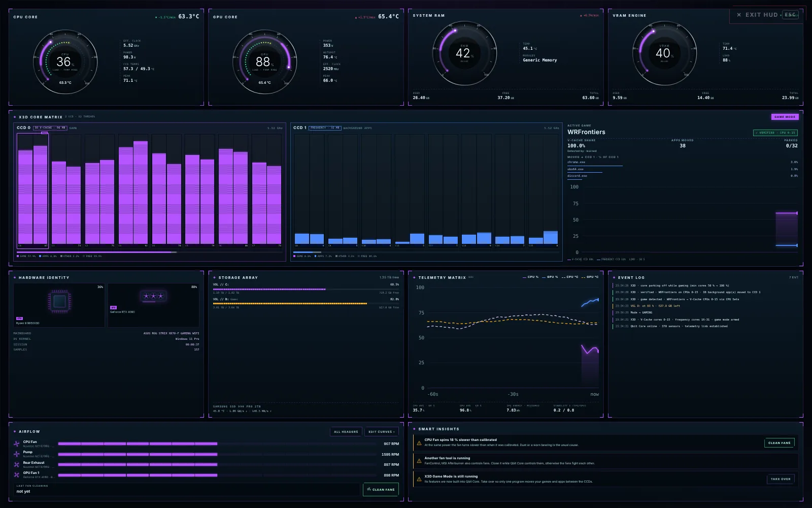Click warning icon beside CPU Fan spins slower insight

point(419,442)
